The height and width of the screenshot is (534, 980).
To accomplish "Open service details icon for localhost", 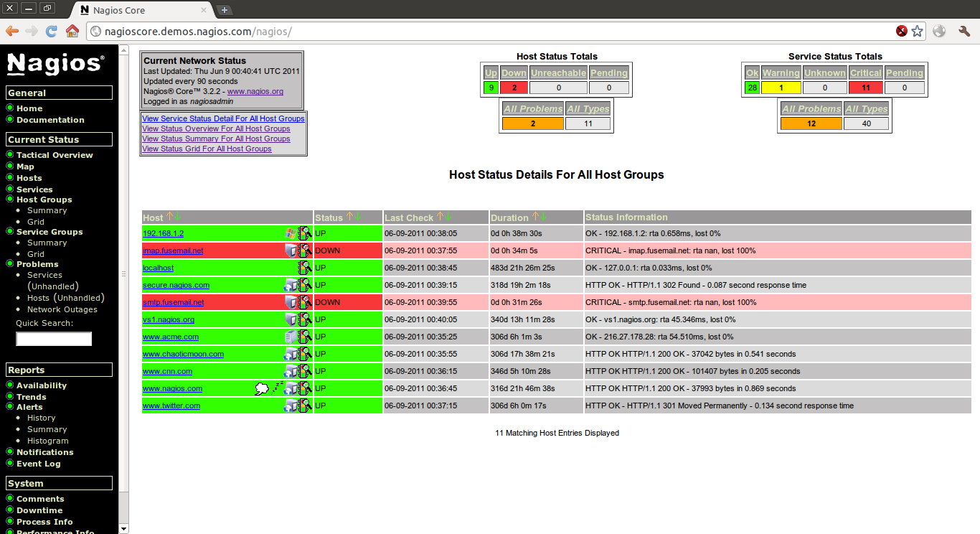I will 305,267.
